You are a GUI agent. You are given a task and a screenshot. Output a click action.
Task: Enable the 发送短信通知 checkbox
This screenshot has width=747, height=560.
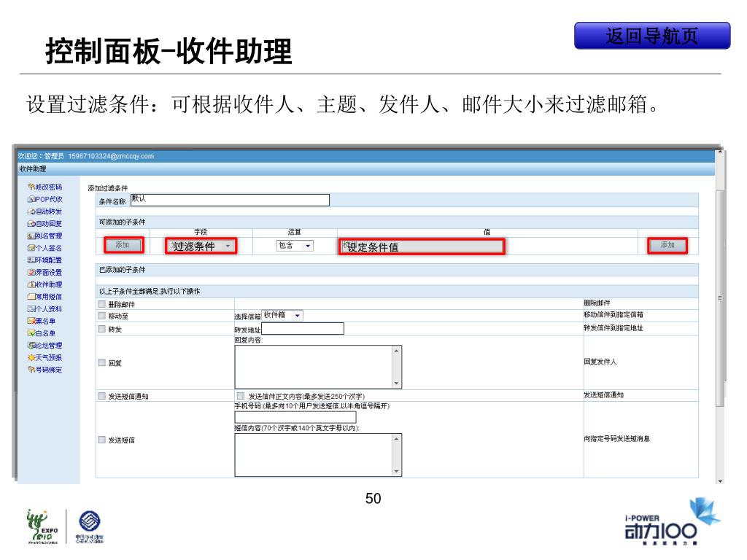pos(102,396)
